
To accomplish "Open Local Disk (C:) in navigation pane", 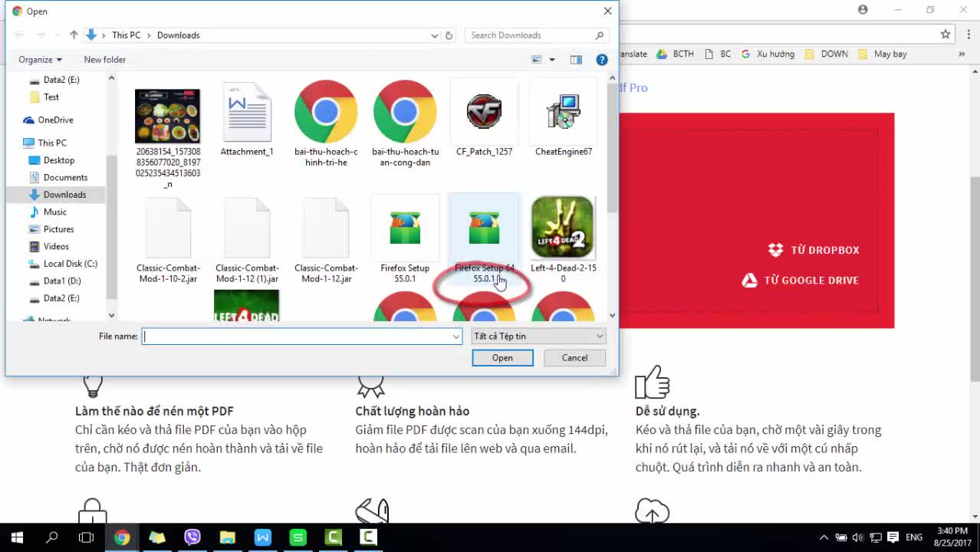I will click(70, 264).
